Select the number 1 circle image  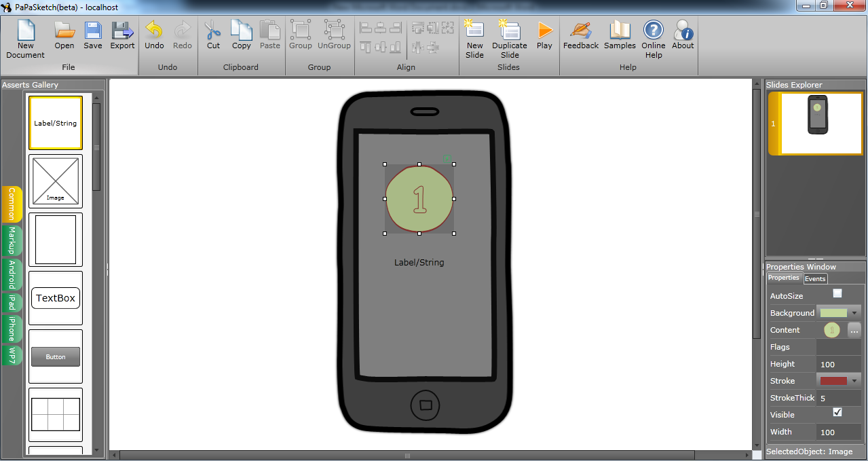coord(419,199)
